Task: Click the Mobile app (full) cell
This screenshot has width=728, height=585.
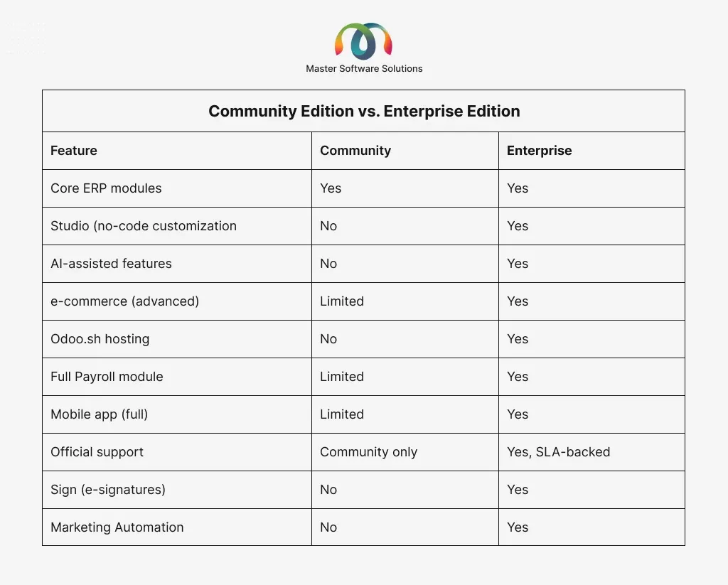Action: pyautogui.click(x=99, y=414)
